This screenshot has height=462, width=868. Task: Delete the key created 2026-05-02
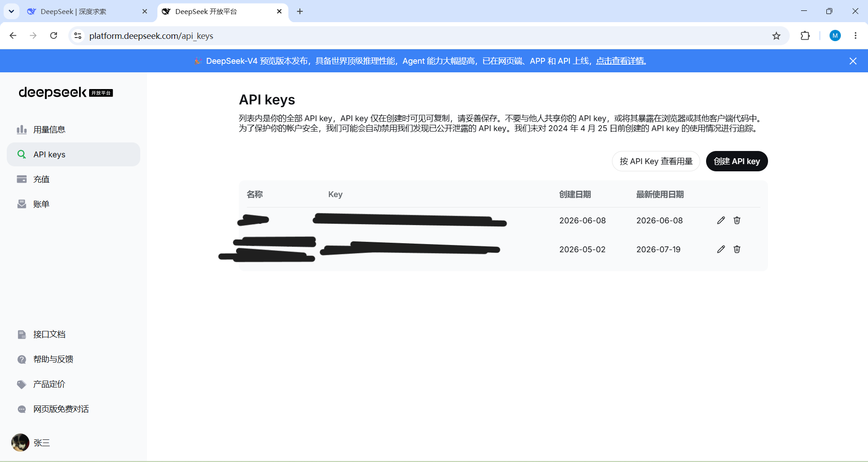click(x=737, y=250)
